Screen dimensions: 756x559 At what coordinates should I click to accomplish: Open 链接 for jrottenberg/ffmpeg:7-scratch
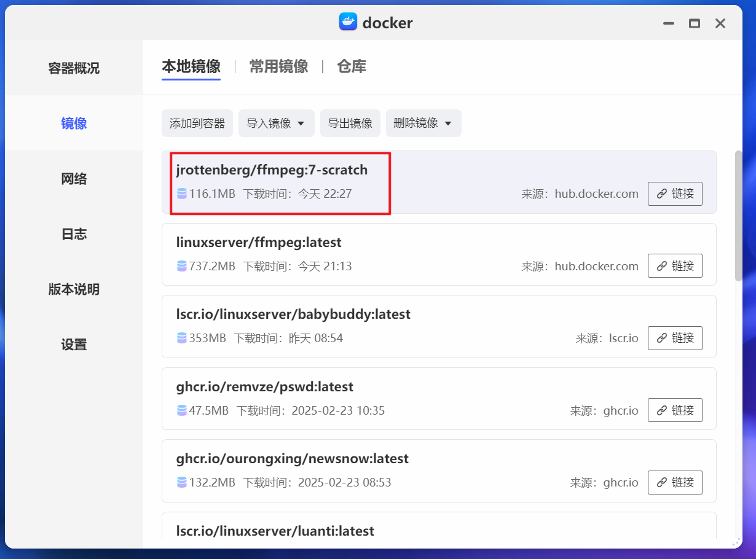click(675, 194)
